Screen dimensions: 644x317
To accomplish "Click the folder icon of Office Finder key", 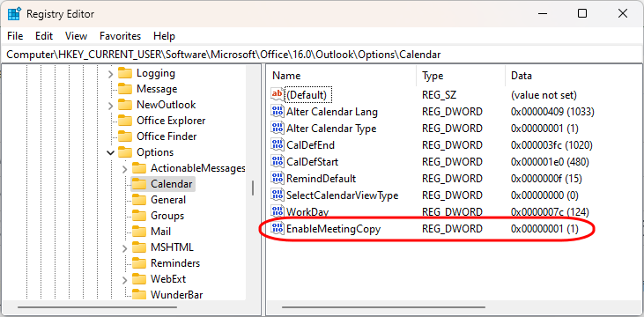I will point(125,136).
